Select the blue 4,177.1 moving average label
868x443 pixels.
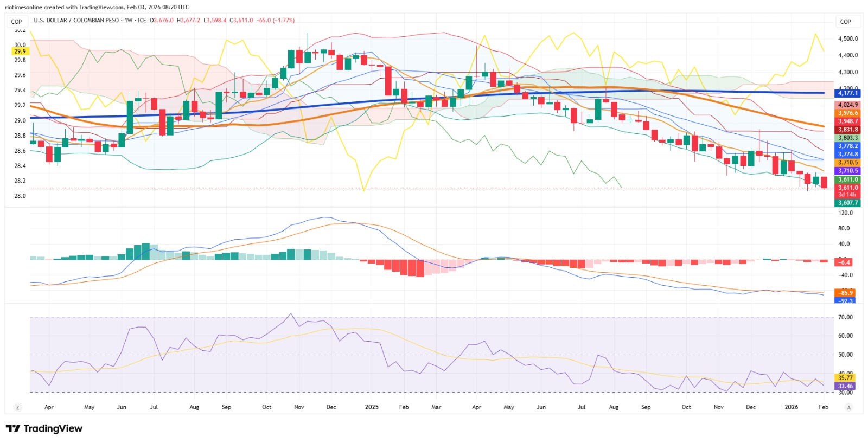[848, 93]
